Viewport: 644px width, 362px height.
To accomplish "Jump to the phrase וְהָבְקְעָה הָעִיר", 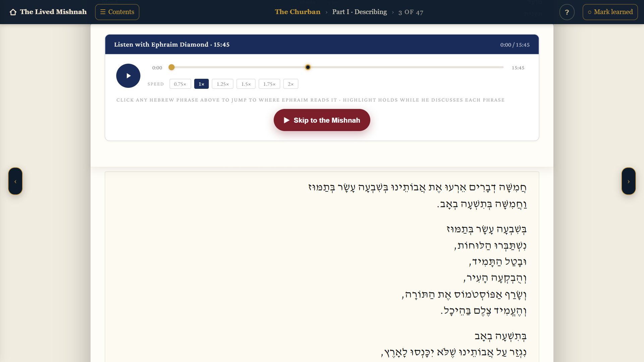I will coord(495,278).
